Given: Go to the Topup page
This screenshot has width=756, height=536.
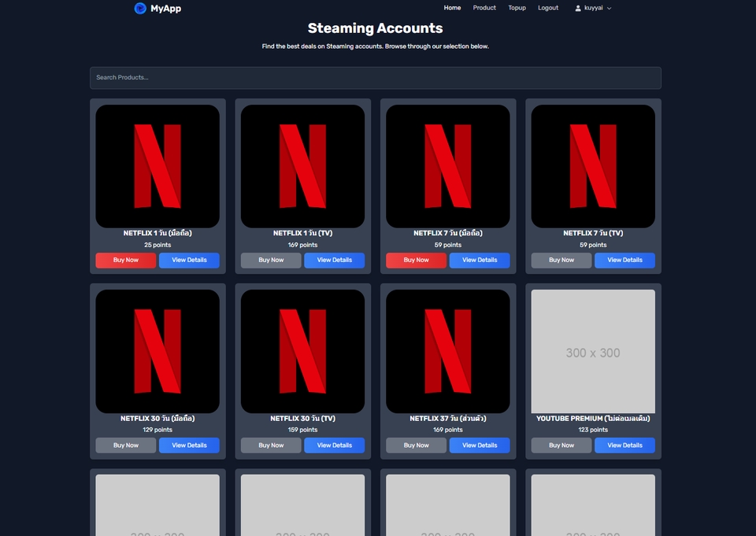Looking at the screenshot, I should tap(517, 8).
